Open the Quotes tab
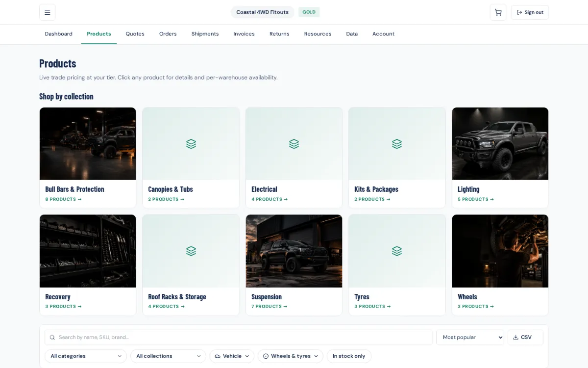This screenshot has width=588, height=368. (135, 34)
